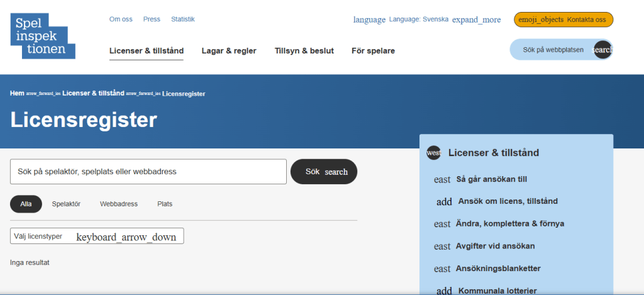Viewport: 644px width, 295px height.
Task: Go to Hem in the breadcrumb
Action: (x=17, y=93)
